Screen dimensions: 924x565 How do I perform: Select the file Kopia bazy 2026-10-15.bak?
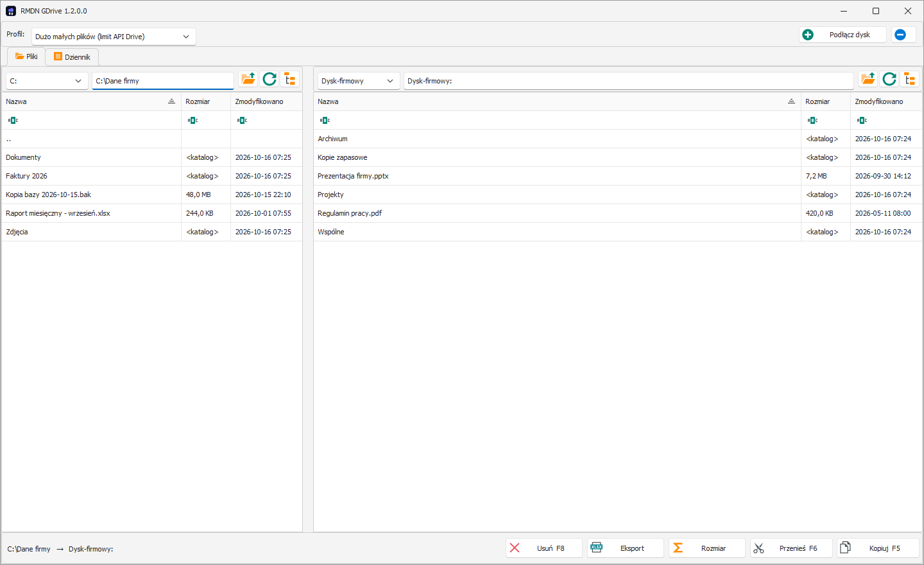click(152, 195)
